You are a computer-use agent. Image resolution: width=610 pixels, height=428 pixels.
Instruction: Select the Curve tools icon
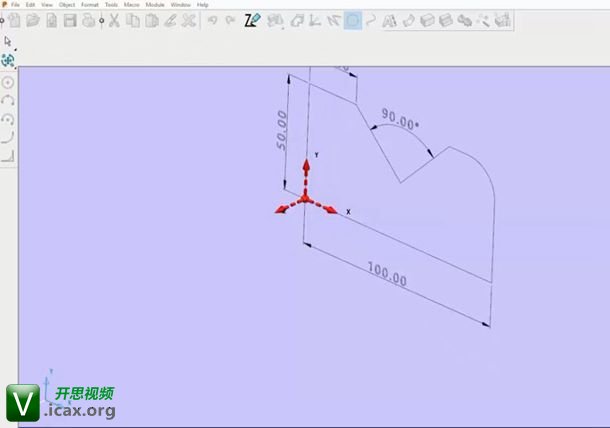372,20
